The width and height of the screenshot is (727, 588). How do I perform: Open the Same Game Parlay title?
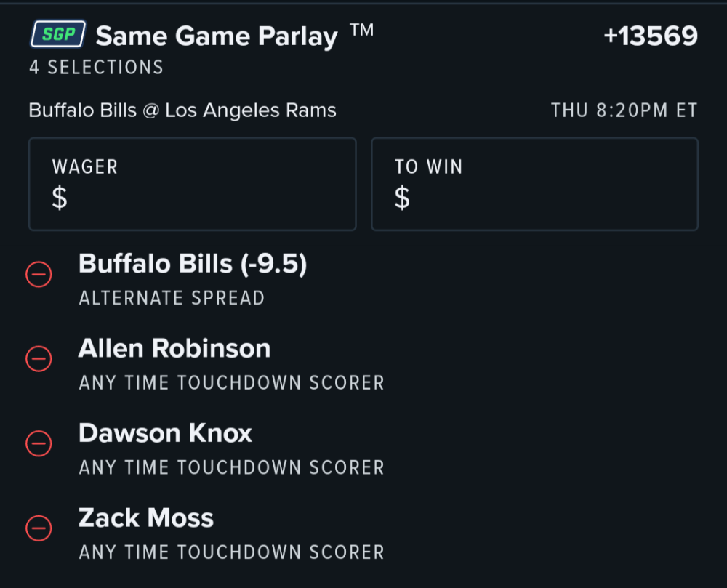(x=217, y=36)
